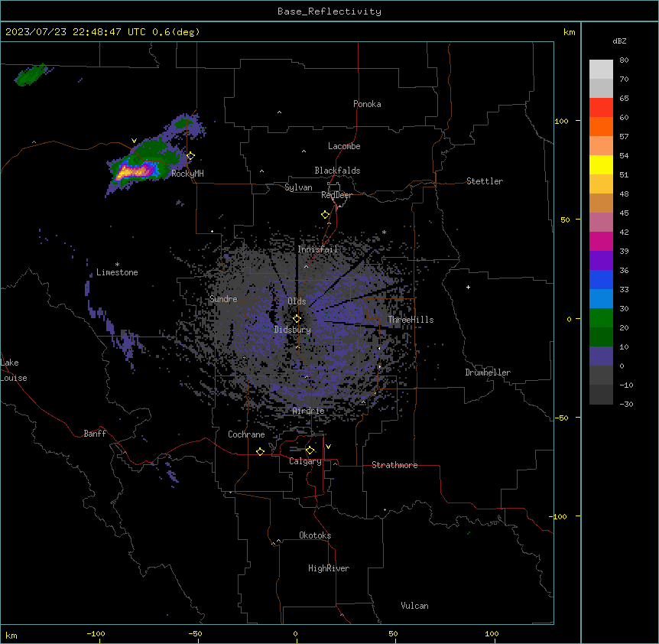Click the Base_Reflectivity title

click(329, 11)
